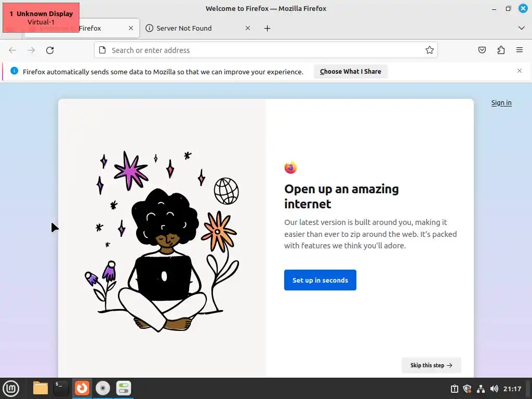The width and height of the screenshot is (532, 399).
Task: Click the back navigation arrow
Action: click(12, 50)
